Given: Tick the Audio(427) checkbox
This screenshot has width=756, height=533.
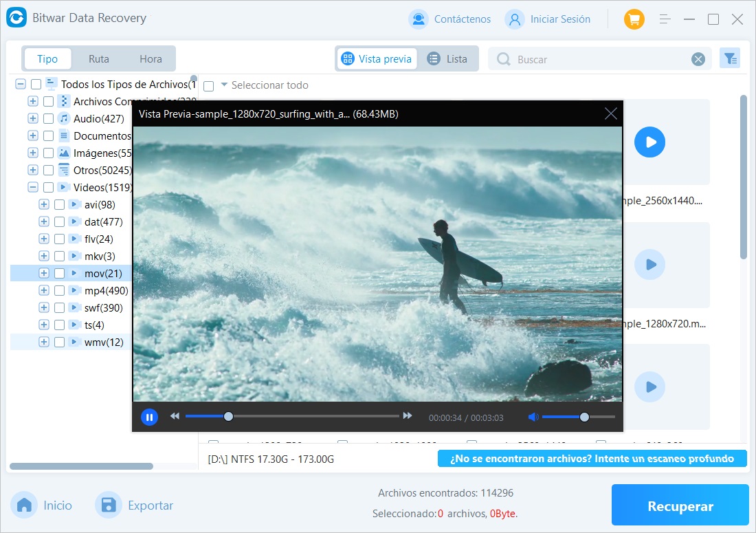Looking at the screenshot, I should (48, 118).
